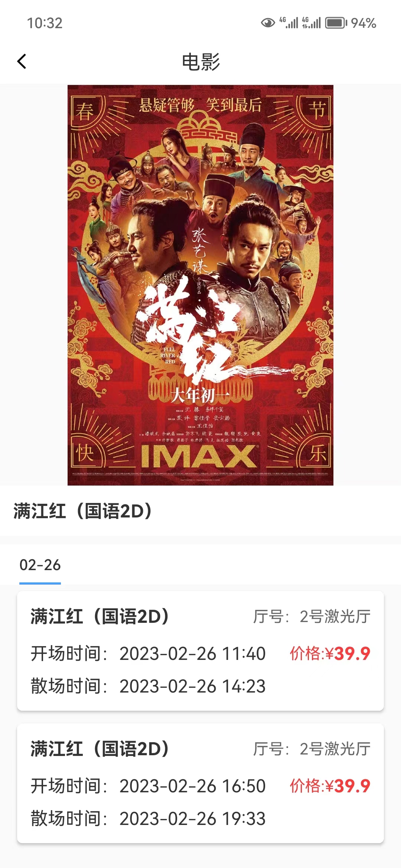Tap 2号激光厅 hall label in first card
This screenshot has width=401, height=868.
[335, 616]
